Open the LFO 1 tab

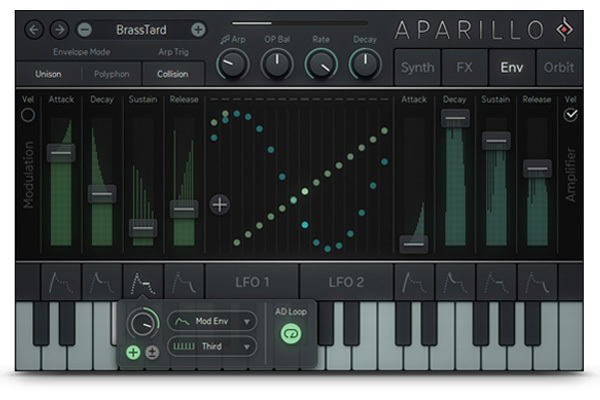pos(252,282)
